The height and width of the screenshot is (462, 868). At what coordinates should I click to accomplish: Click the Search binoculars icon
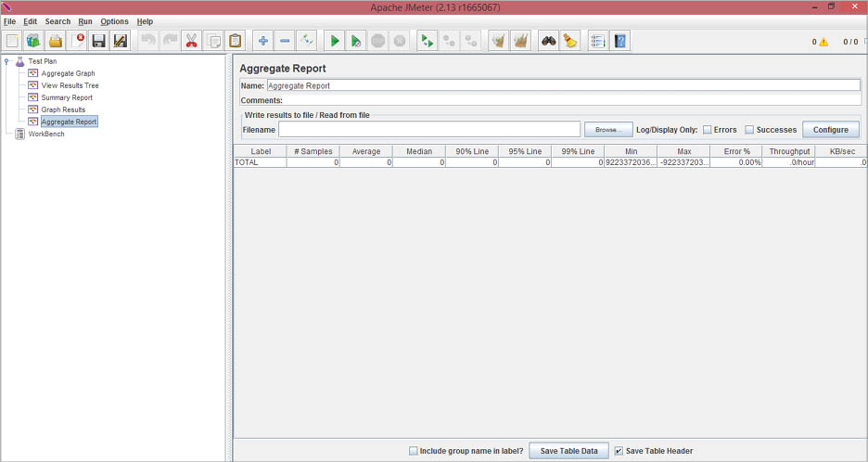click(x=548, y=41)
